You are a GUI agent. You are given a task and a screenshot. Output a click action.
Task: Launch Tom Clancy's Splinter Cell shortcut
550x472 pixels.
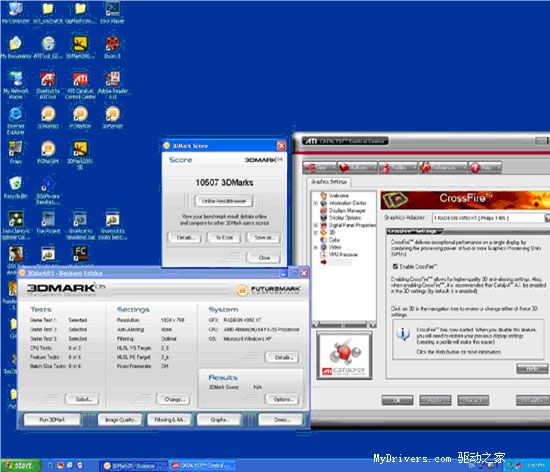(x=15, y=225)
